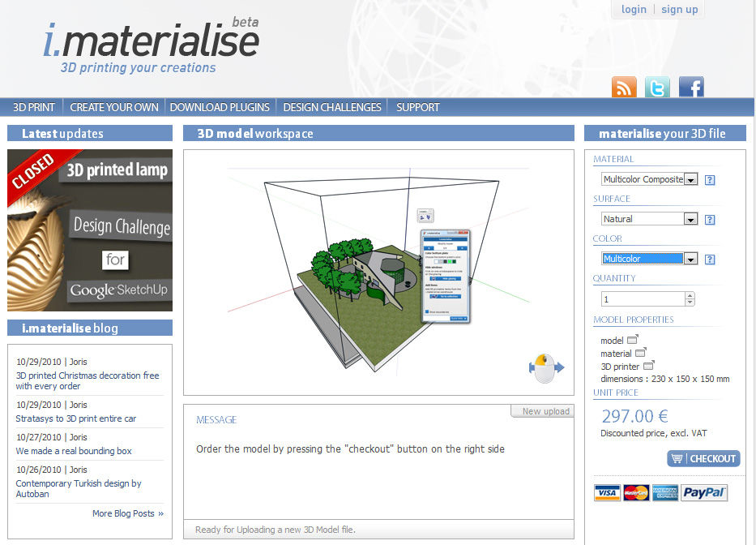Open the model properties popup icon
Image resolution: width=756 pixels, height=545 pixels.
[633, 339]
